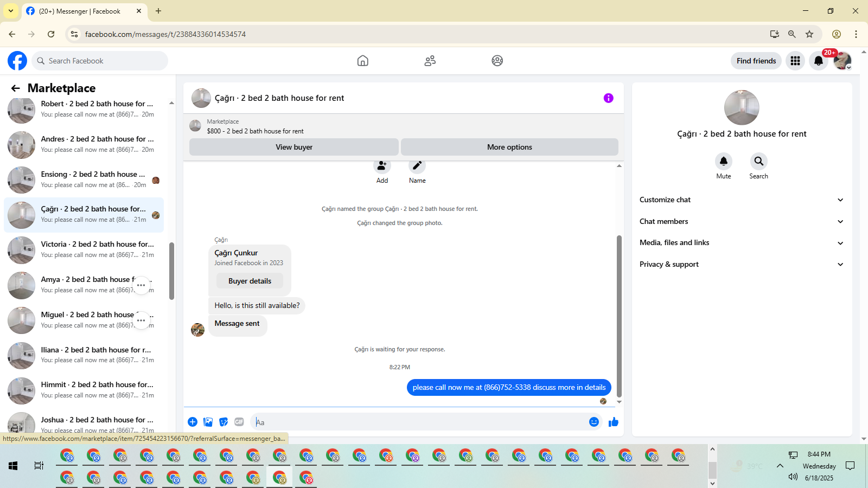Screen dimensions: 868x488
Task: Click the More options button
Action: (x=509, y=147)
